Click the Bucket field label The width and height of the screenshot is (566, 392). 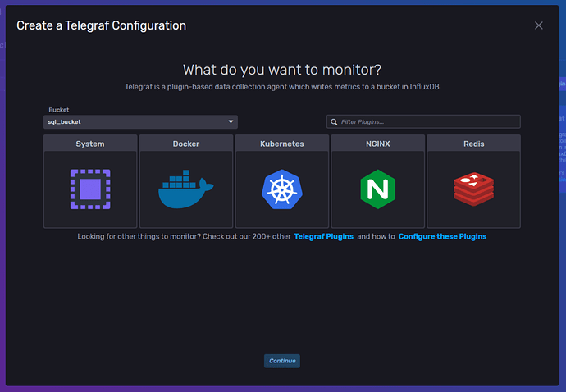59,110
